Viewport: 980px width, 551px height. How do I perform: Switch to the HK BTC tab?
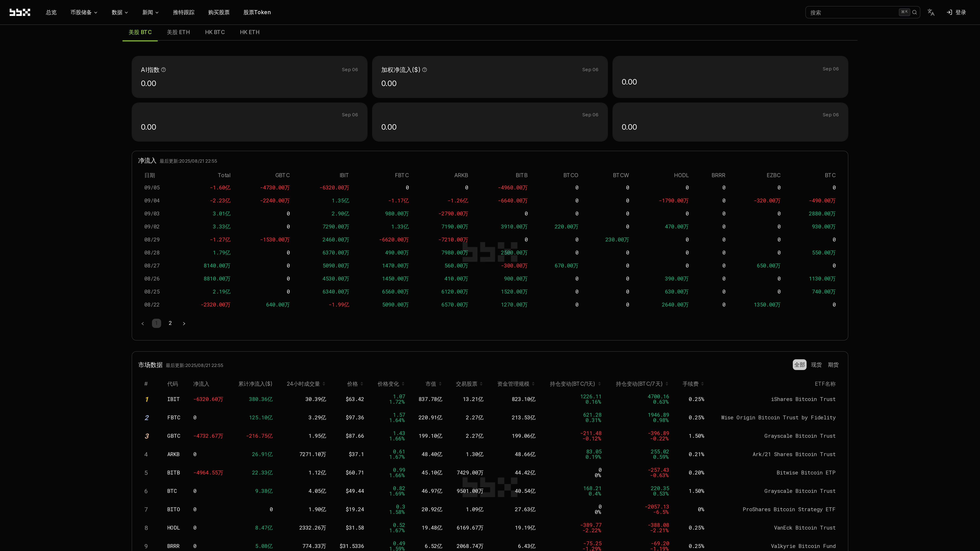click(215, 32)
